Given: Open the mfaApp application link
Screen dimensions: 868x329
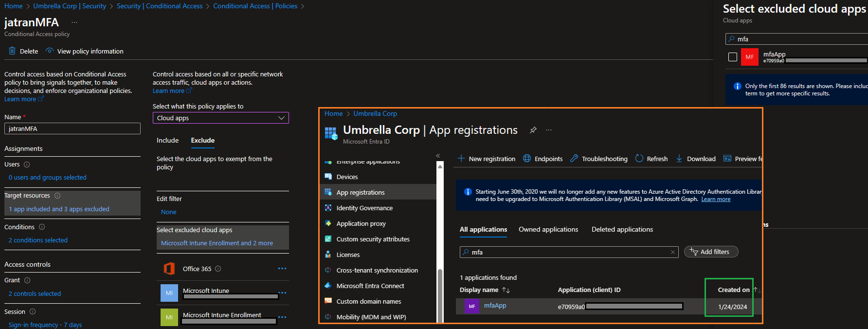Looking at the screenshot, I should click(x=495, y=306).
